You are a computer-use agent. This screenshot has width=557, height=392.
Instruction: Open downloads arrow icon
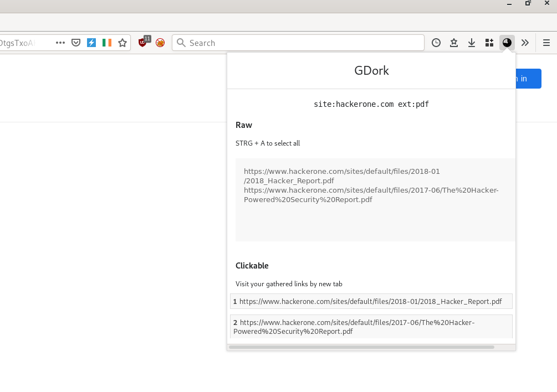[x=472, y=43]
